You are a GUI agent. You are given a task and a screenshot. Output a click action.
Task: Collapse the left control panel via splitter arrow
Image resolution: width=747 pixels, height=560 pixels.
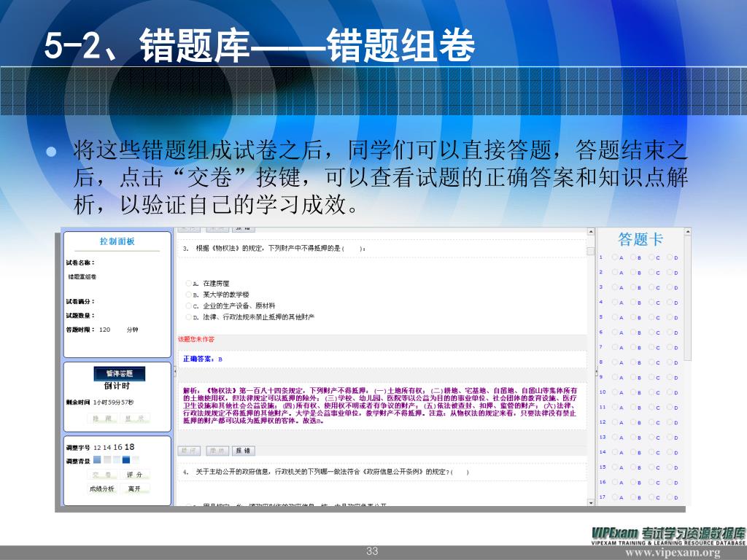coord(174,370)
